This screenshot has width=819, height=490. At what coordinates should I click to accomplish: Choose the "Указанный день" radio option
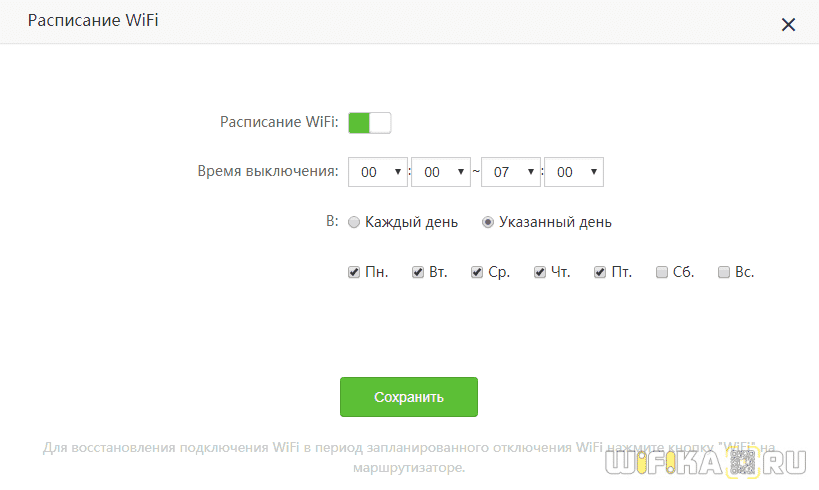pos(488,223)
